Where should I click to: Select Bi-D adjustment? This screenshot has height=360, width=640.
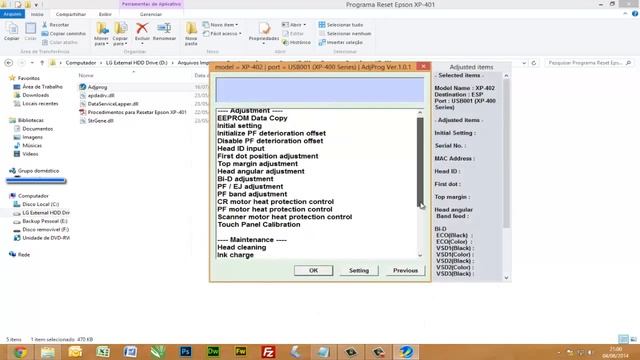coord(245,179)
